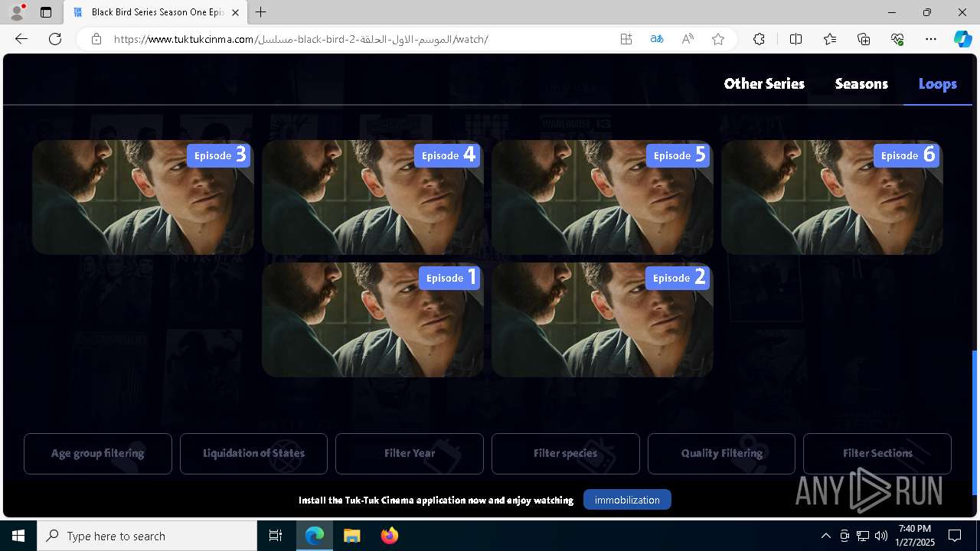
Task: Start Read Aloud from address bar
Action: click(x=688, y=39)
